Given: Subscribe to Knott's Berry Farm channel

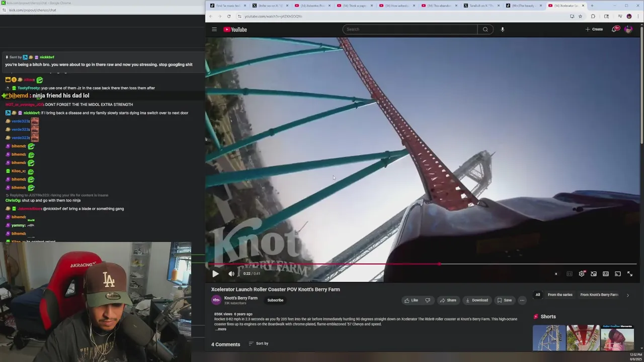Looking at the screenshot, I should click(275, 300).
